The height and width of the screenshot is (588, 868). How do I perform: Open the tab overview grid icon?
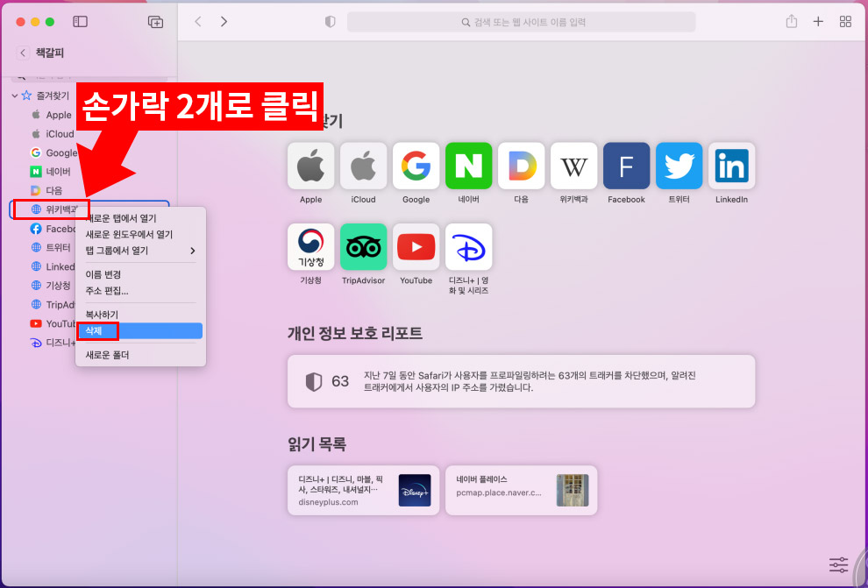pyautogui.click(x=845, y=21)
